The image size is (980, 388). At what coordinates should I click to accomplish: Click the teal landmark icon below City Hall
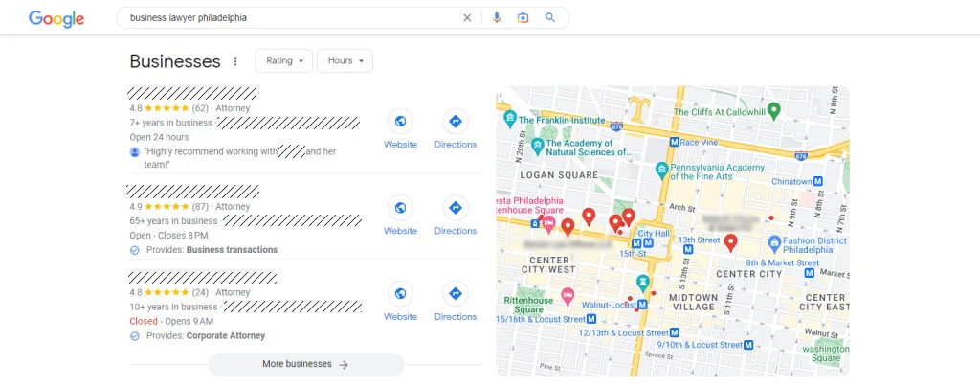point(642,281)
